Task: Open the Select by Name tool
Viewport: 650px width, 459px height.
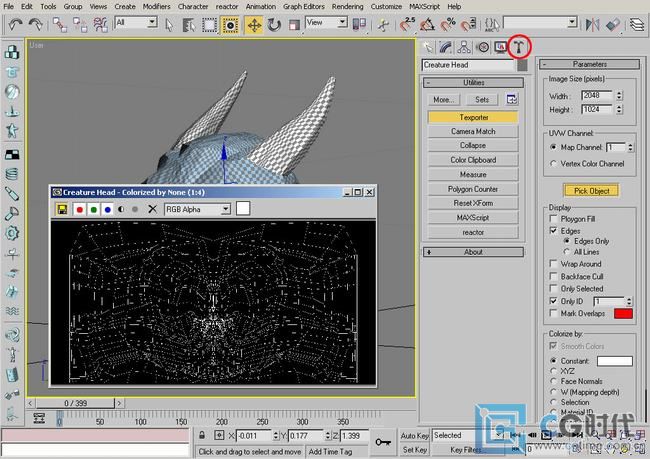Action: point(189,25)
